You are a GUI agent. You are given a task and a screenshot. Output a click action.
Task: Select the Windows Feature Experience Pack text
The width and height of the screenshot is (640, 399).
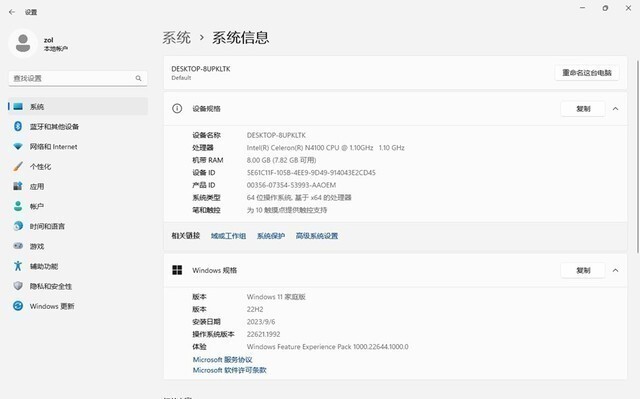[327, 347]
